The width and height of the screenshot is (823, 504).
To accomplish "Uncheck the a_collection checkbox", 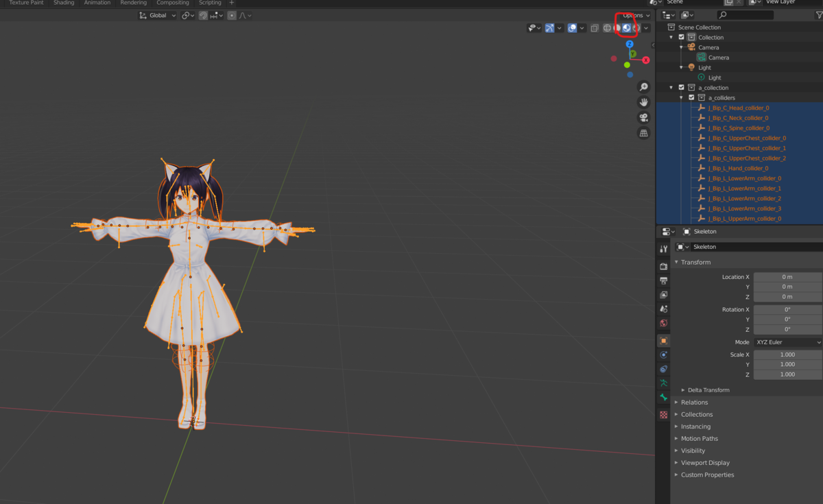I will tap(681, 88).
